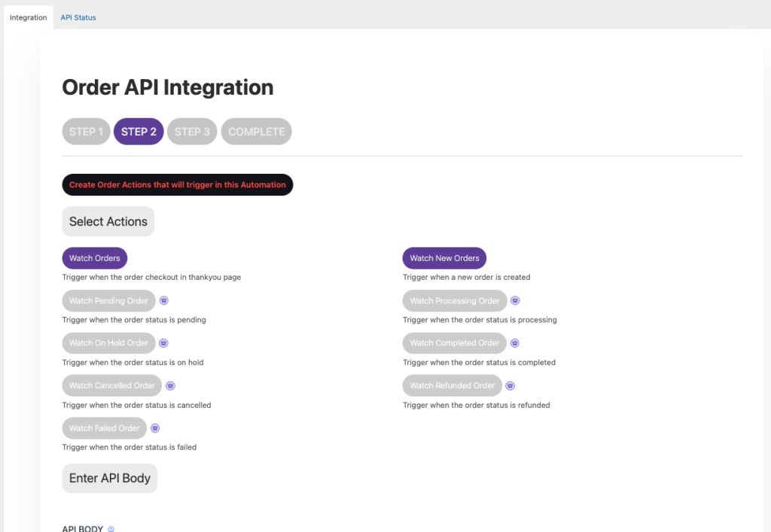Click the Select Actions section header
This screenshot has width=771, height=532.
[x=108, y=221]
